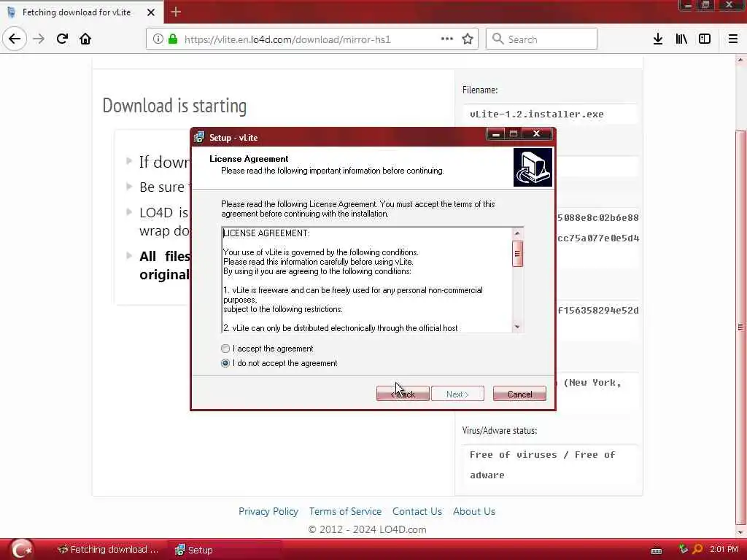Minimize the Setup - vLite dialog
Viewport: 747px width, 560px height.
[495, 134]
